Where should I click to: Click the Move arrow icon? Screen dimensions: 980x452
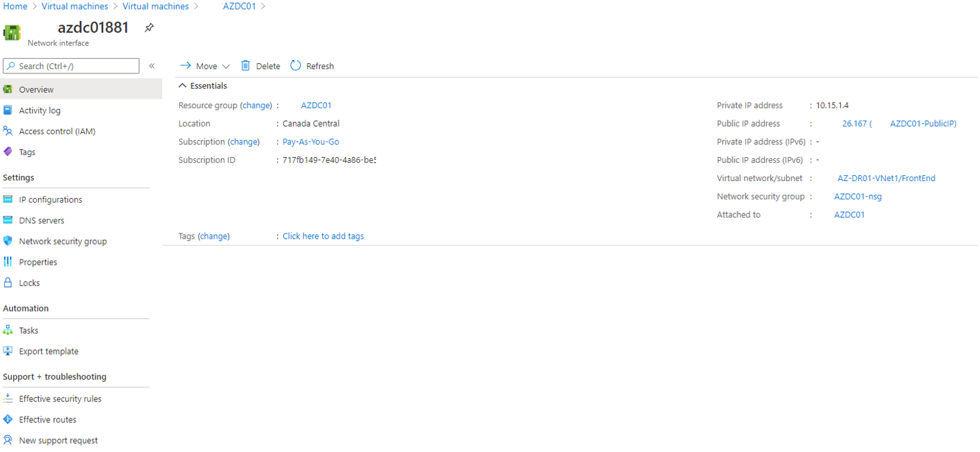186,66
